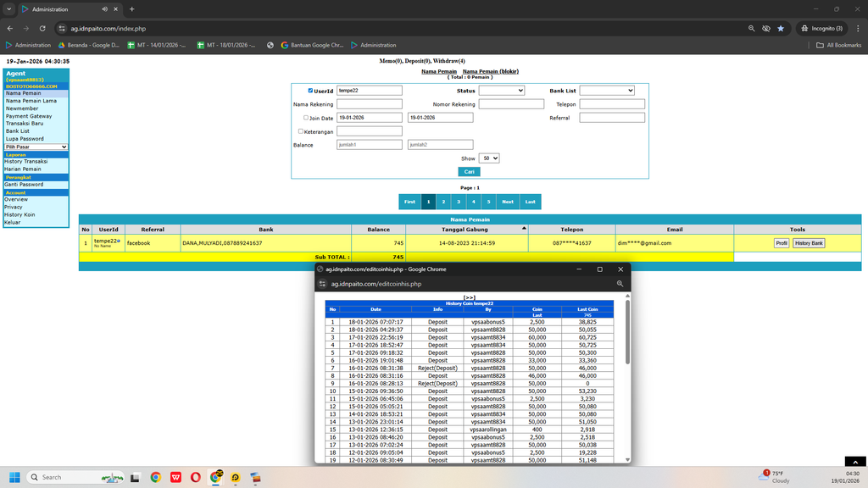
Task: Sort by Tanggal Gabung arrow icon
Action: (524, 228)
